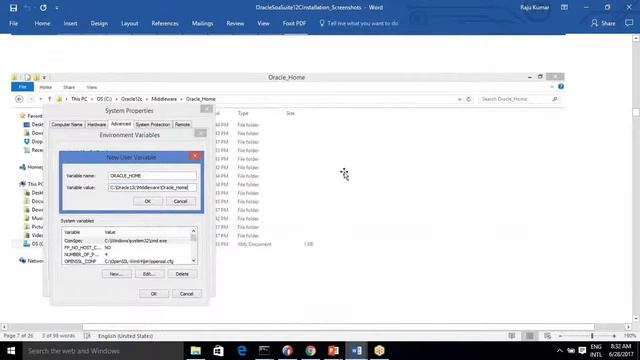
Task: Click the Variable name field with ORACLE_HOME
Action: click(152, 176)
